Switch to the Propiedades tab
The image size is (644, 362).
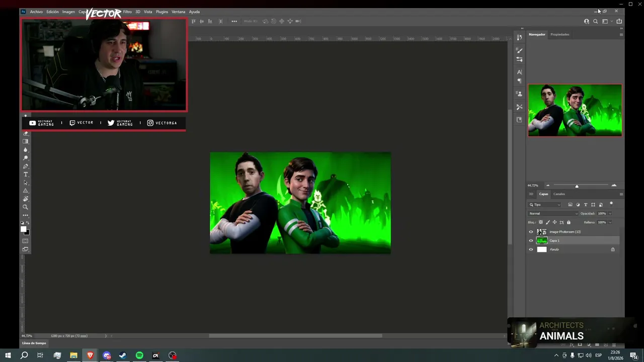[560, 35]
